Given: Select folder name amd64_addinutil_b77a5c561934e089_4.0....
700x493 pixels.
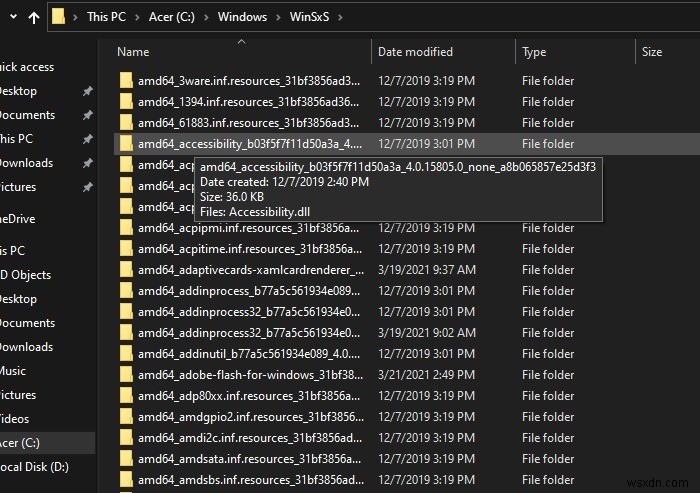Looking at the screenshot, I should [249, 354].
